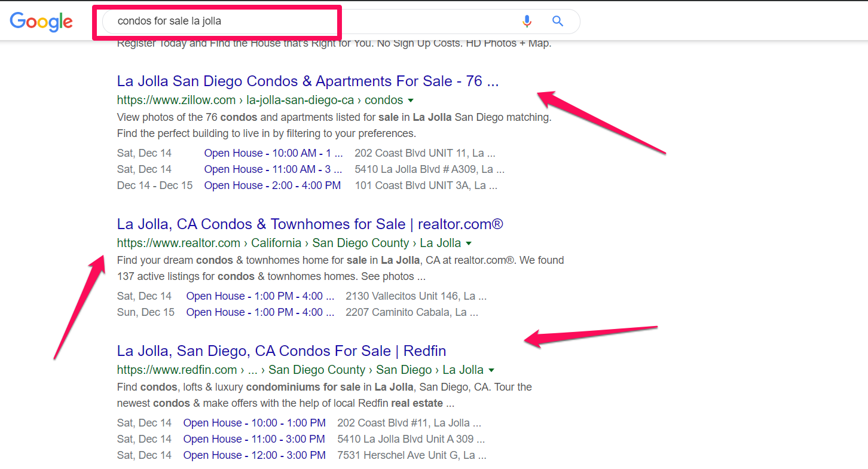Expand dropdown arrow next to realtor.com URL
Viewport: 868px width, 469px height.
click(469, 243)
